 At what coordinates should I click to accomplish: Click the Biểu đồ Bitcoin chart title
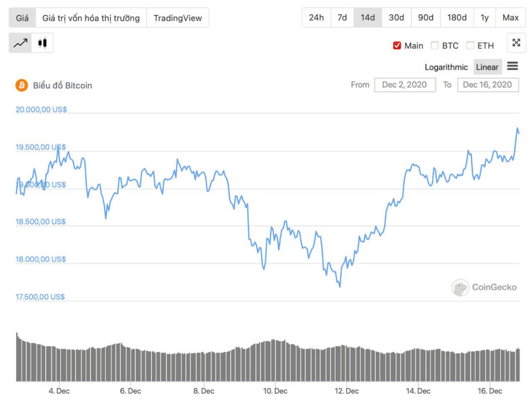click(63, 85)
